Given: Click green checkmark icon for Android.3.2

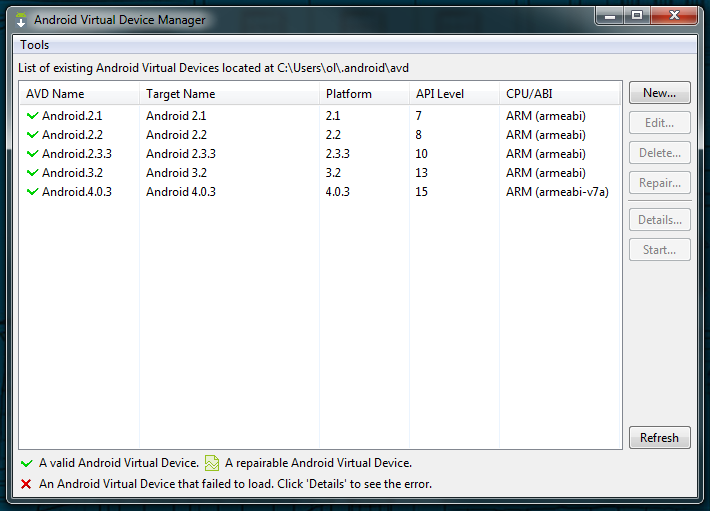Looking at the screenshot, I should tap(32, 173).
